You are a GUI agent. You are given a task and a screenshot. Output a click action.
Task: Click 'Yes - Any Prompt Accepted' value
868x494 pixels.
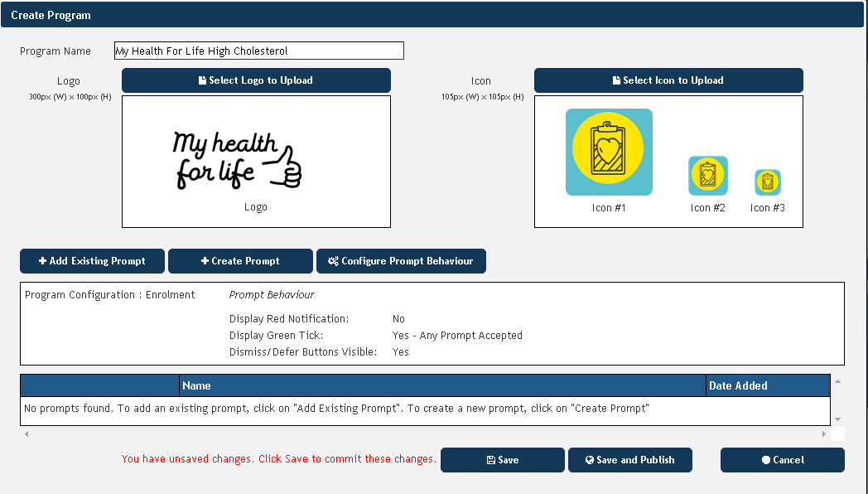457,336
